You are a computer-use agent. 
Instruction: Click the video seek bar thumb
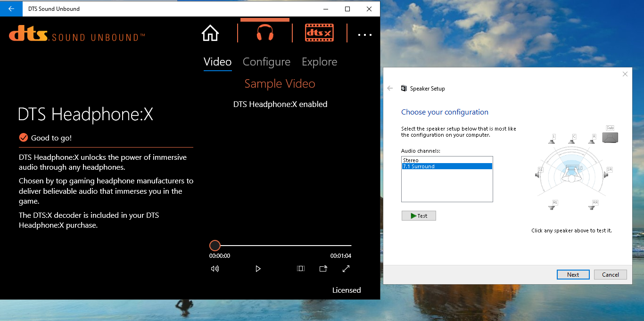click(215, 246)
